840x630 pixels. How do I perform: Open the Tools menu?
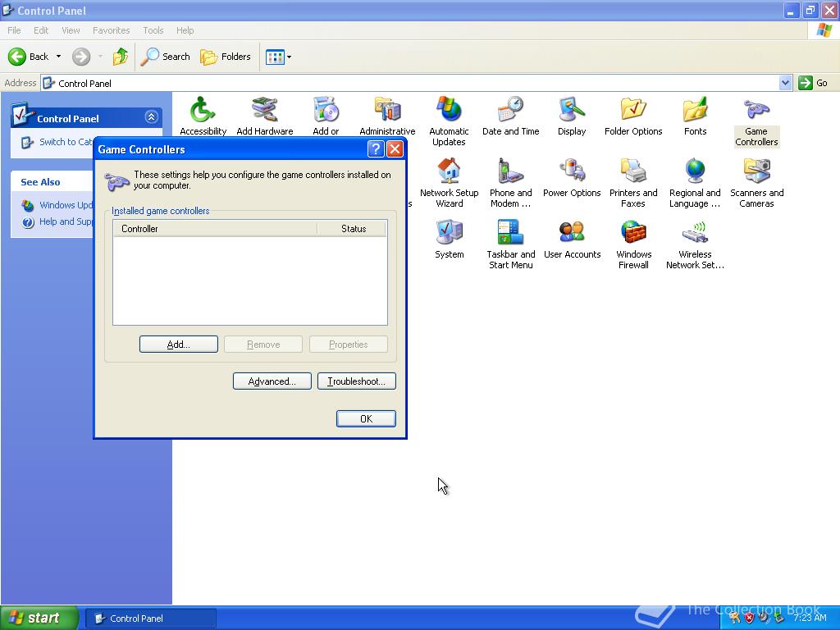pos(153,30)
